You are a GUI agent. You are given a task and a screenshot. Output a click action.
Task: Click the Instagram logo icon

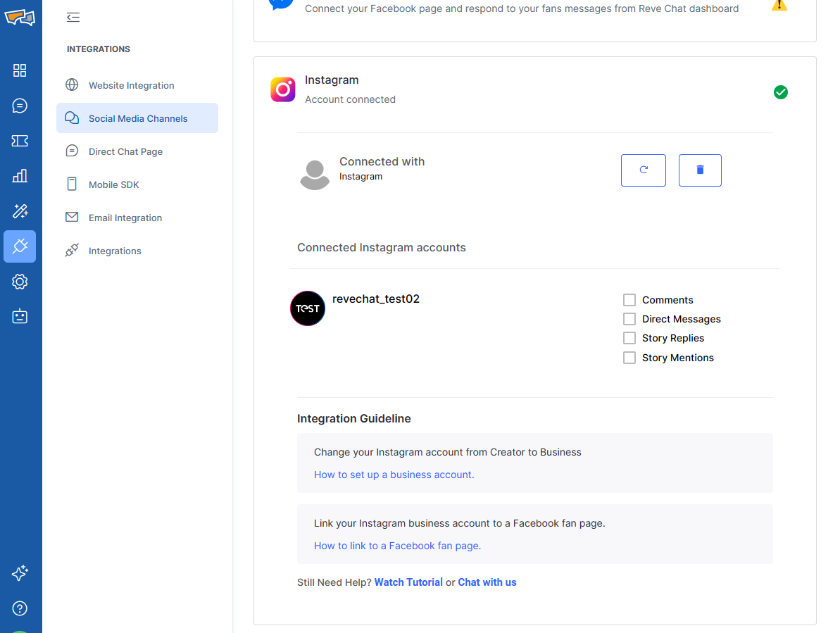point(283,89)
